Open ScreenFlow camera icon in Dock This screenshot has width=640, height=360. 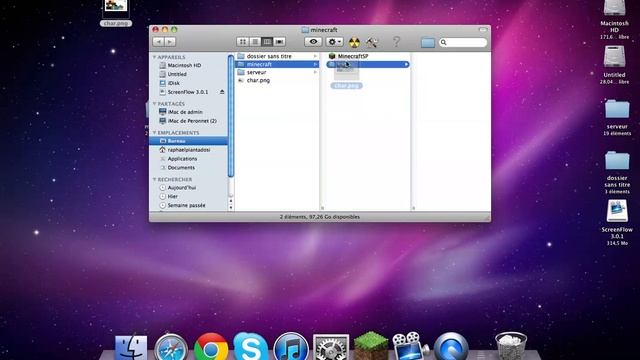pyautogui.click(x=410, y=346)
